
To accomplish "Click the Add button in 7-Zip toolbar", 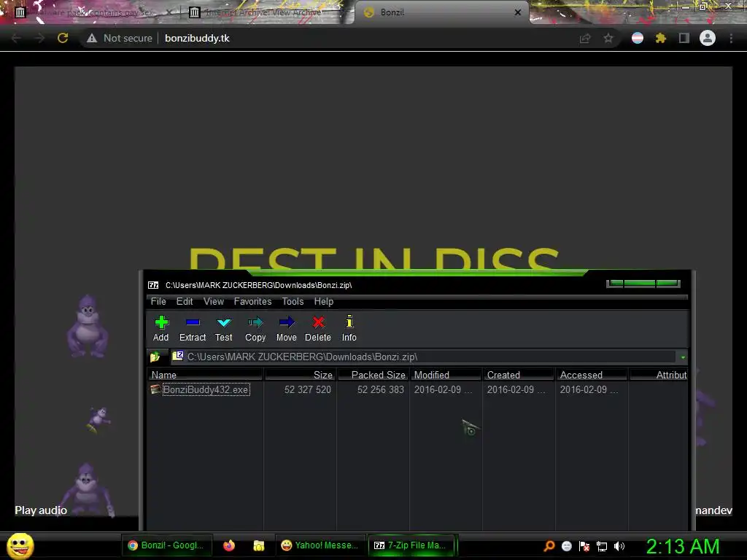I will click(x=161, y=329).
